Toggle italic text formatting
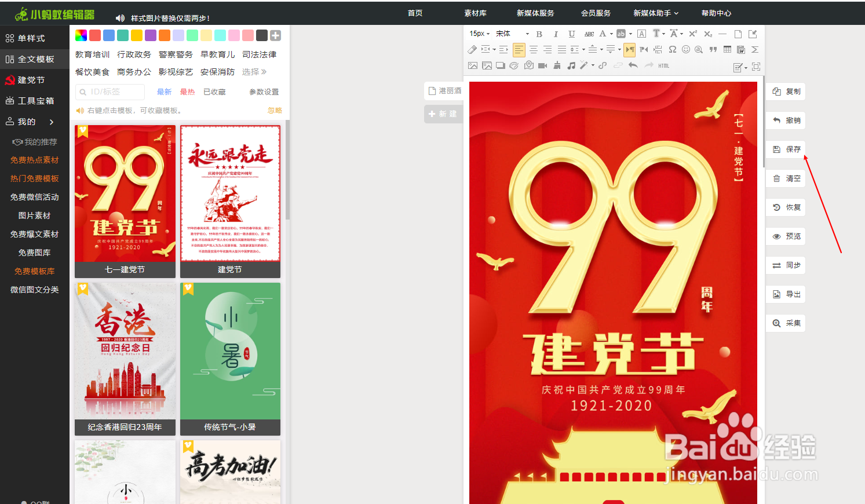Viewport: 865px width, 504px height. (x=556, y=34)
